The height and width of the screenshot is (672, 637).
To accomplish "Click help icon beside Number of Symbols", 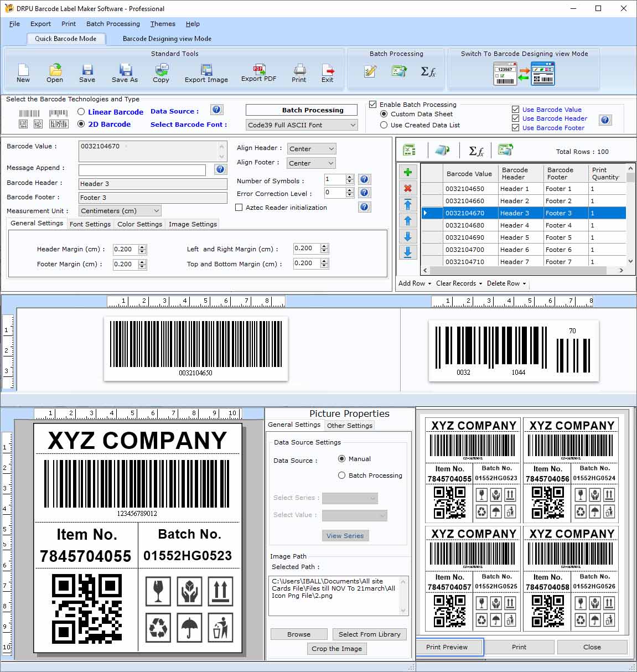I will pyautogui.click(x=364, y=179).
